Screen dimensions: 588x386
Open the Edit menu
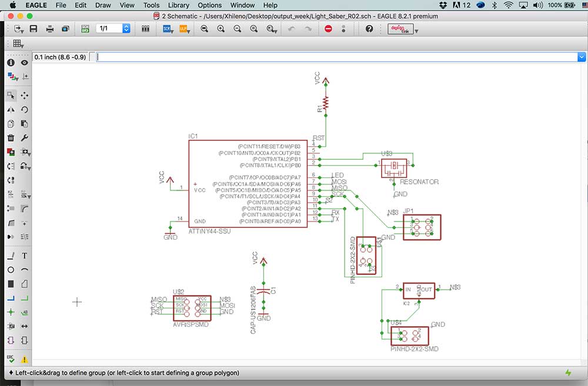tap(81, 5)
